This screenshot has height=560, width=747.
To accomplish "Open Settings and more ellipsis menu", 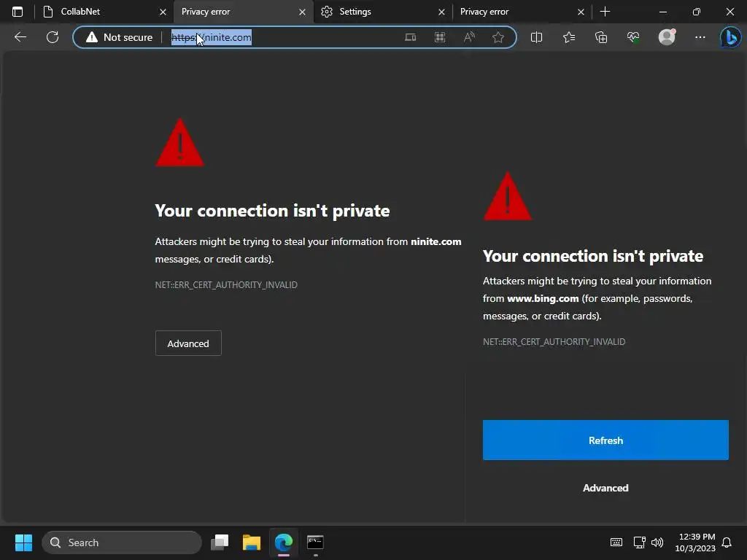I will (700, 37).
